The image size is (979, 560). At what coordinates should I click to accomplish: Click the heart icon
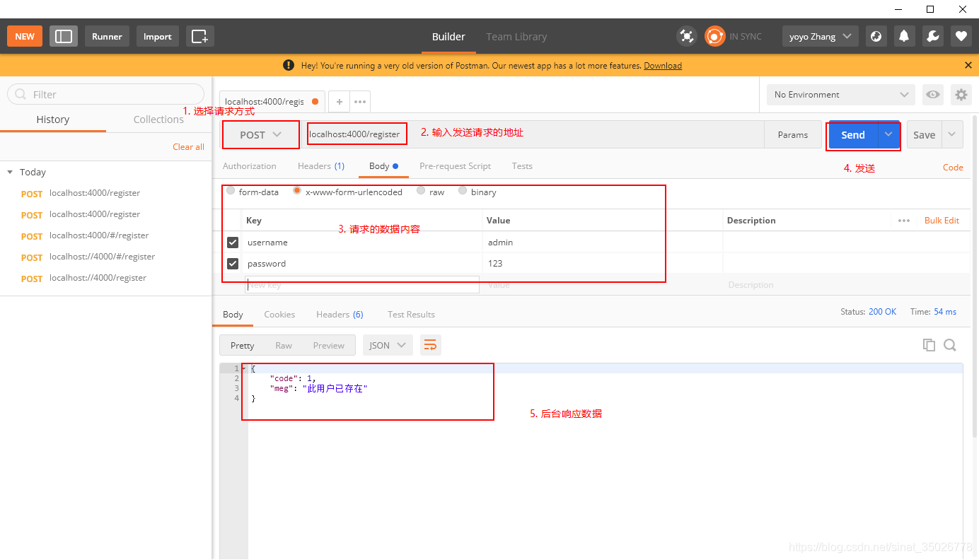pyautogui.click(x=961, y=36)
